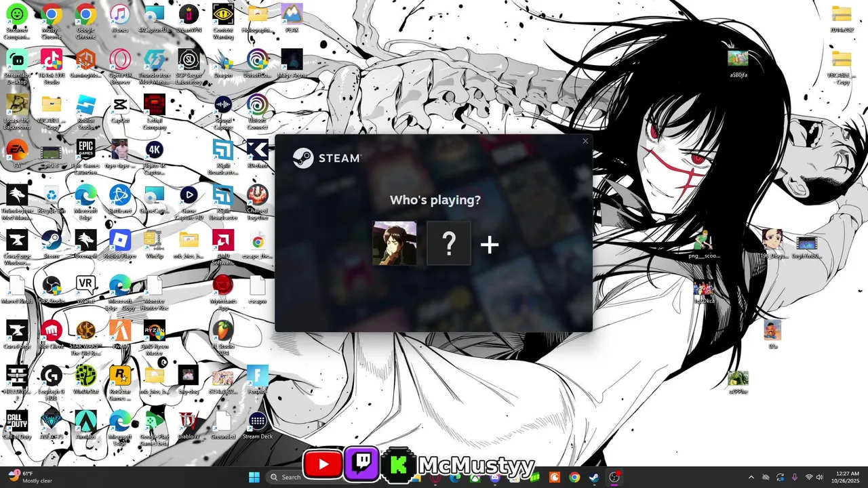Launch VRChat desktop icon
Image resolution: width=868 pixels, height=488 pixels.
point(86,290)
